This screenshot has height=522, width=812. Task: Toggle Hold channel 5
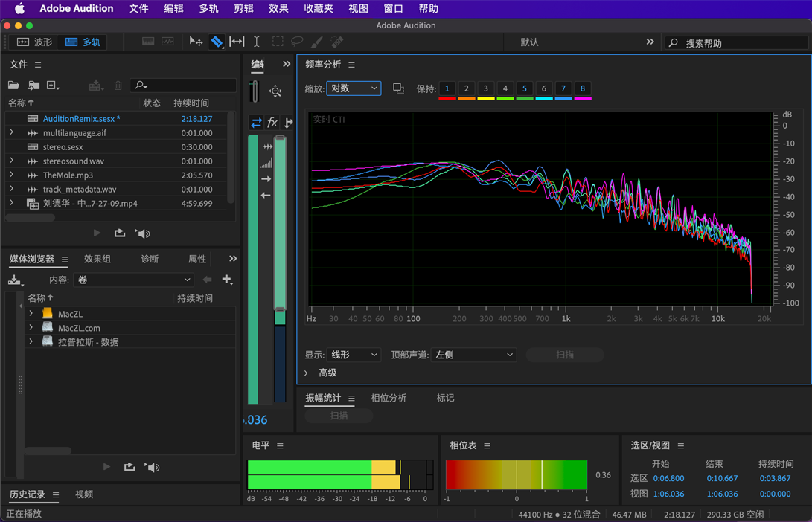click(524, 88)
